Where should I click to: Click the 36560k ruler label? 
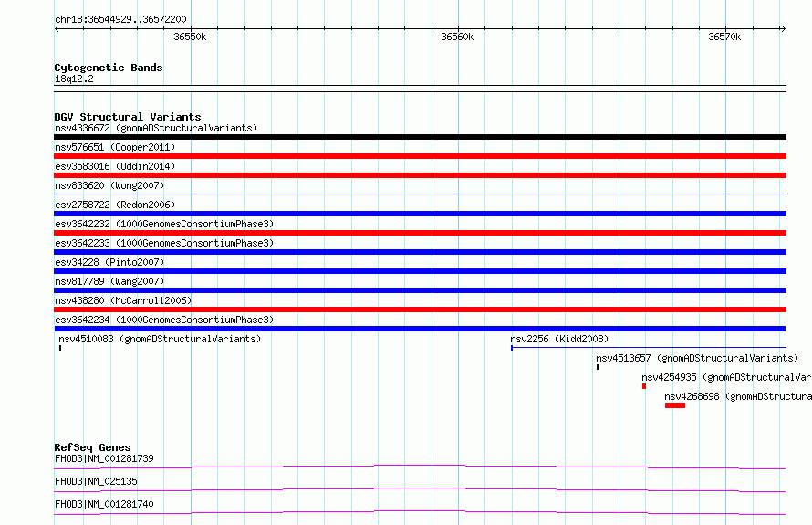(457, 37)
